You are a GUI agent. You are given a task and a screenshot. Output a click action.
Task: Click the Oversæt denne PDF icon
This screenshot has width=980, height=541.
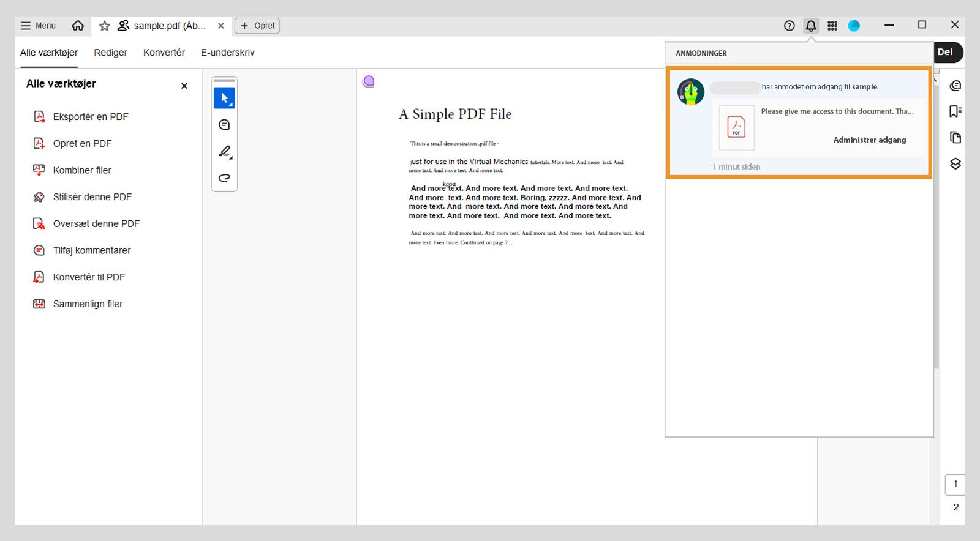[x=39, y=224]
